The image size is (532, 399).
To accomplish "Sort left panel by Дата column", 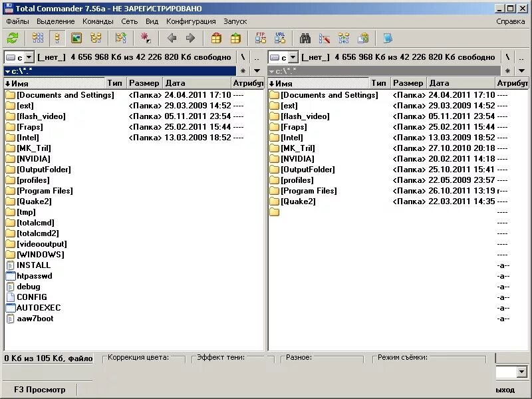I will pyautogui.click(x=197, y=83).
